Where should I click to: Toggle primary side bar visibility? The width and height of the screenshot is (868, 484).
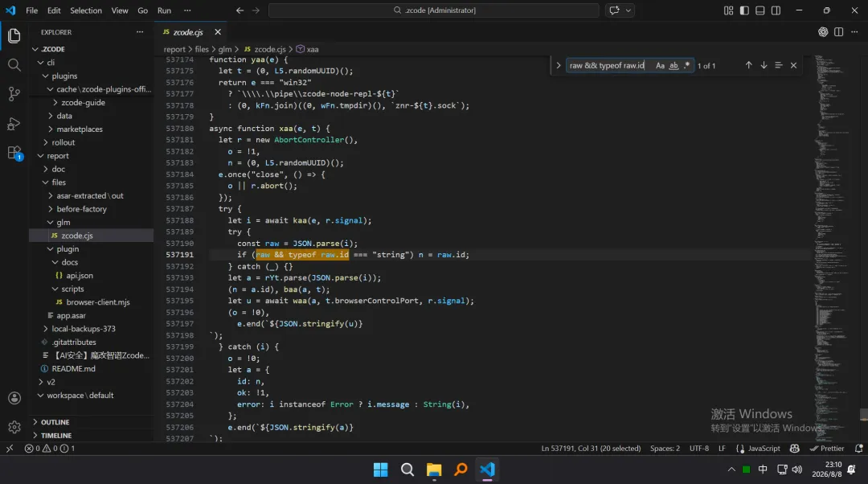[x=744, y=10]
